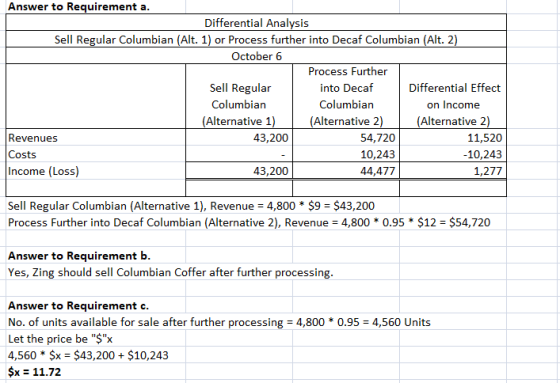Select the 'Costs' row label
The image size is (560, 383).
(x=22, y=154)
